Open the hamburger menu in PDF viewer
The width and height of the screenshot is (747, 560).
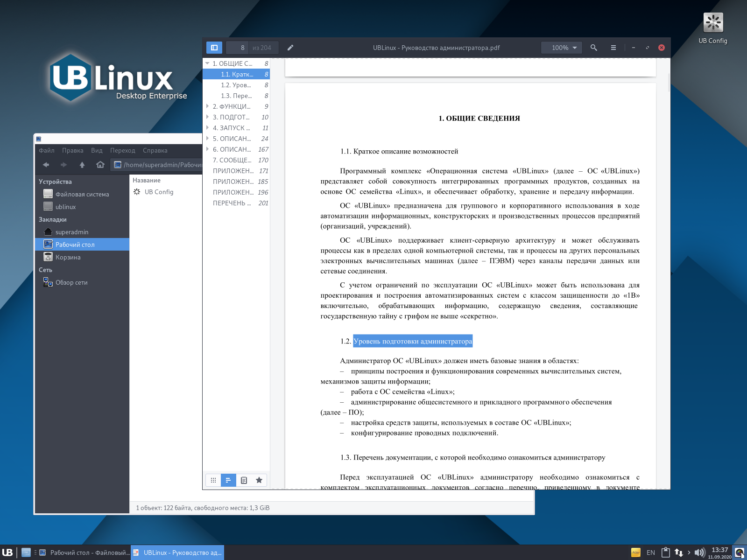click(x=613, y=48)
